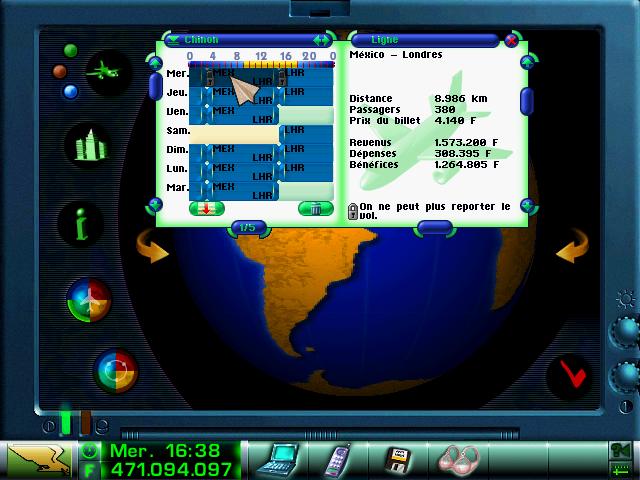Open the Mexico map thumbnail
Image resolution: width=640 pixels, height=480 pixels.
coord(39,461)
